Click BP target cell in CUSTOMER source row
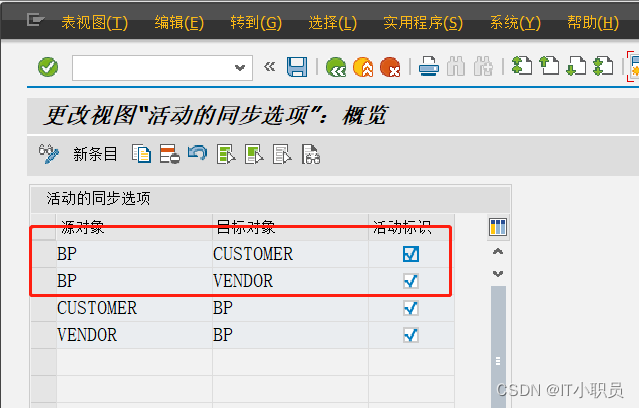 (x=290, y=308)
